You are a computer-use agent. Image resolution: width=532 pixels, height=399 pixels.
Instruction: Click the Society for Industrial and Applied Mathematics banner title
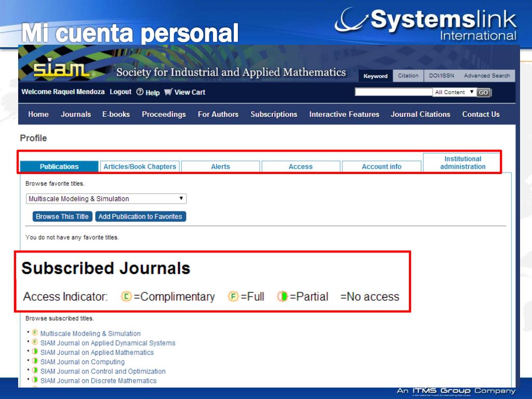pyautogui.click(x=231, y=72)
